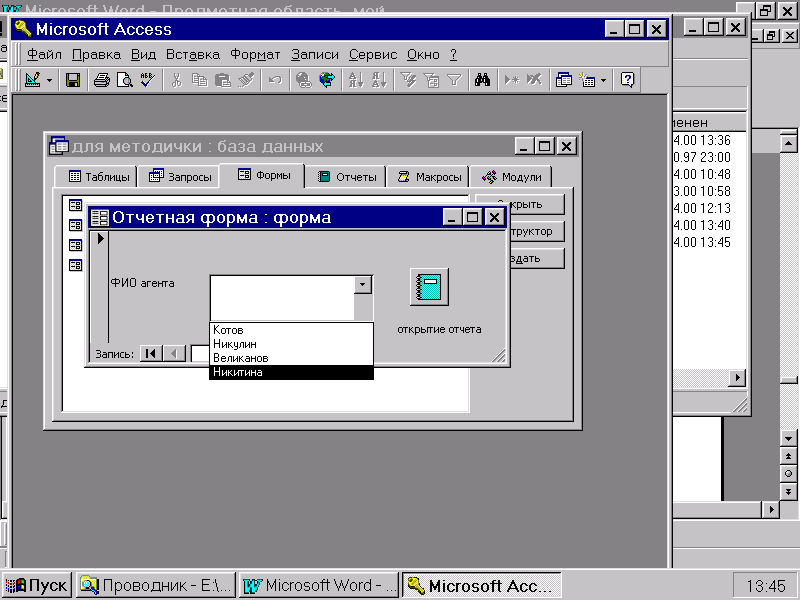
Task: Click the 13:45 taskbar clock
Action: [x=766, y=586]
